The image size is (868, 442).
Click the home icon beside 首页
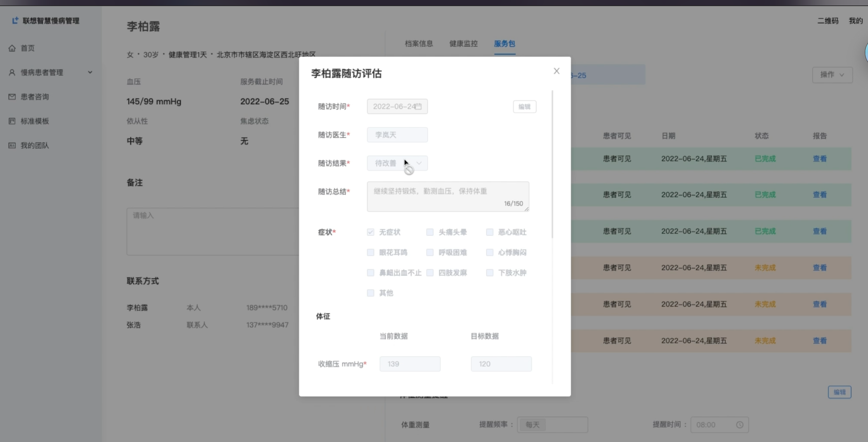pos(12,48)
